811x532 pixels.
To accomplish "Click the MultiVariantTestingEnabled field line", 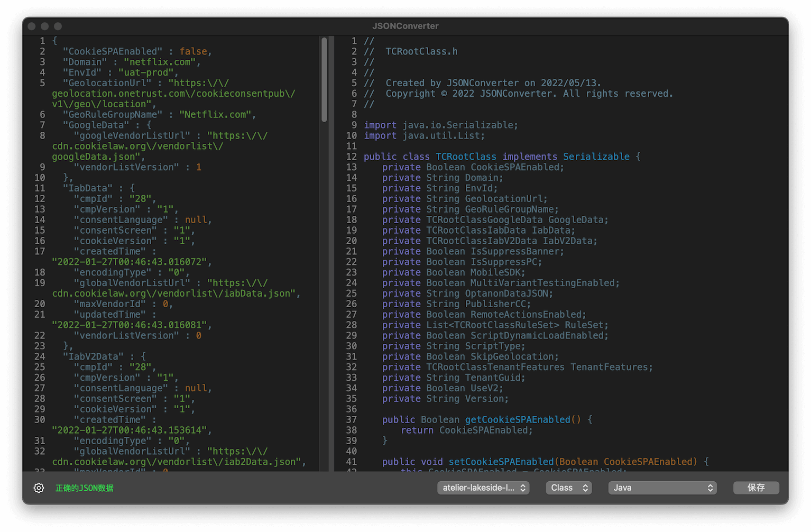I will click(x=501, y=283).
